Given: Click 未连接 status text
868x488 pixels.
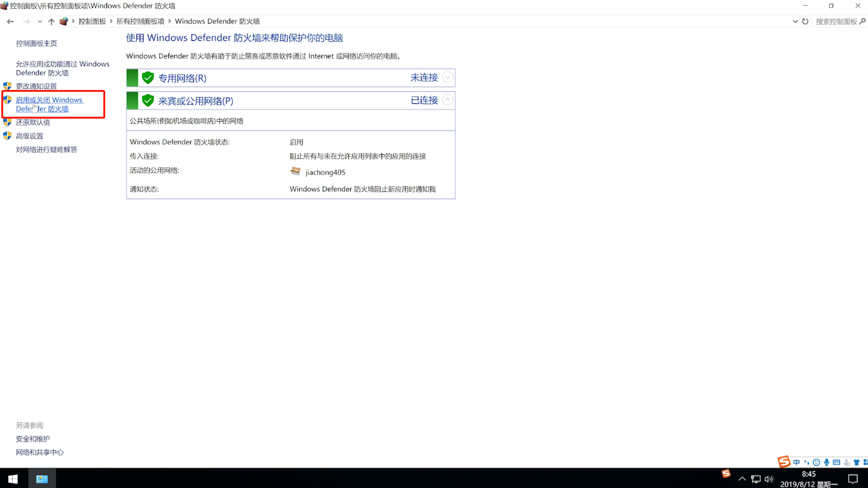Looking at the screenshot, I should 424,77.
